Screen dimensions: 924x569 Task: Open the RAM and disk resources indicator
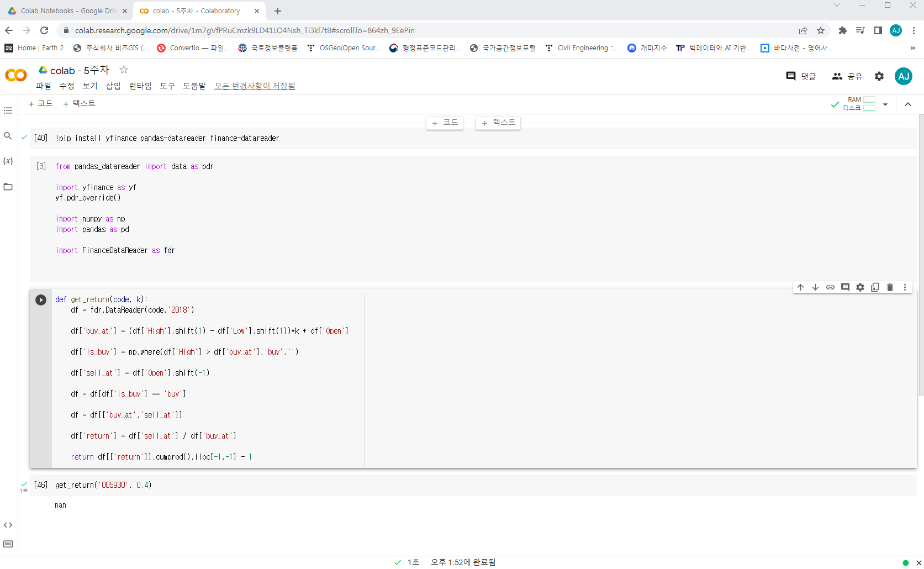[x=859, y=104]
